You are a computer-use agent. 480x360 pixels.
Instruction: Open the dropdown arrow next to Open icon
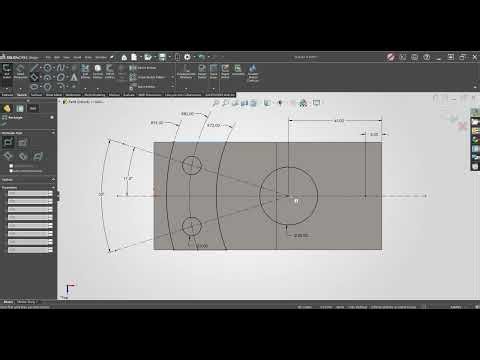coord(154,57)
